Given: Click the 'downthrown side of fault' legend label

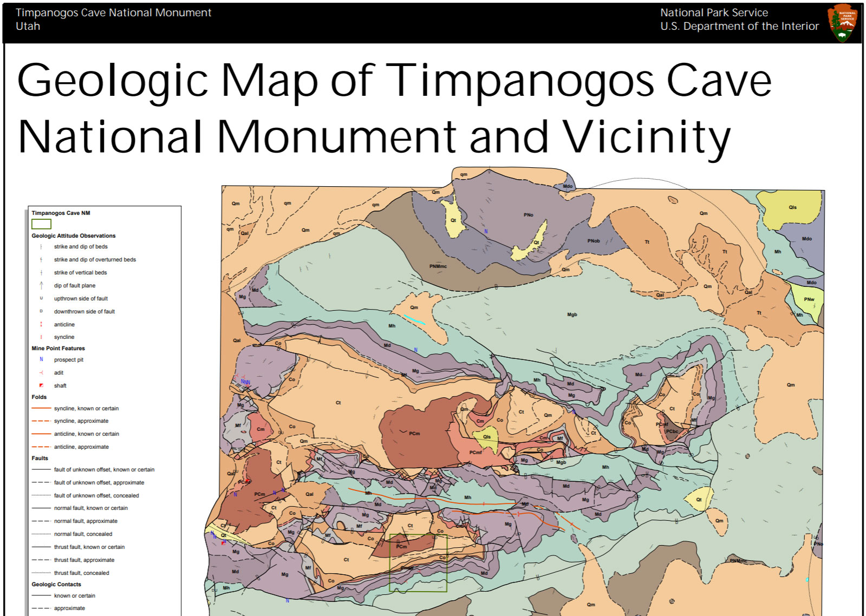Looking at the screenshot, I should pyautogui.click(x=84, y=311).
